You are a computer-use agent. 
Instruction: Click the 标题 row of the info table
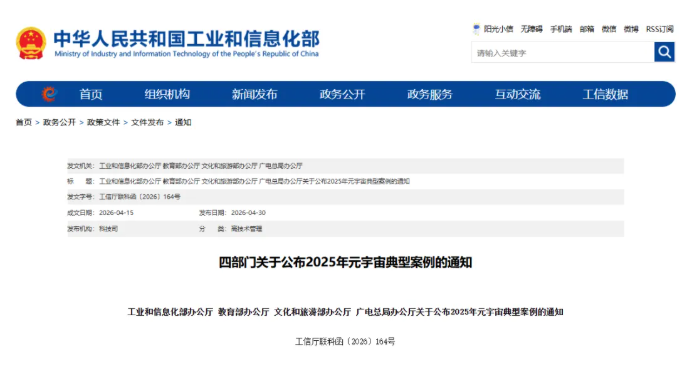tap(345, 181)
